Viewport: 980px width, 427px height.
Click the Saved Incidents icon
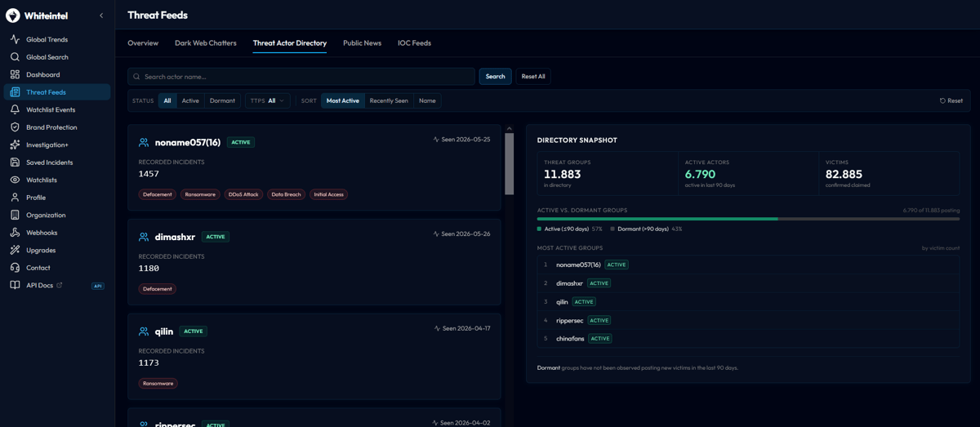pyautogui.click(x=15, y=162)
